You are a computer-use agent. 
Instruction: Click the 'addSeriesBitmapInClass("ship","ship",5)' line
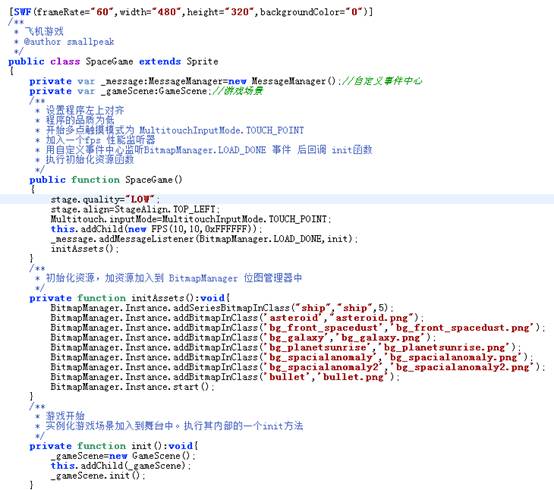tap(222, 308)
